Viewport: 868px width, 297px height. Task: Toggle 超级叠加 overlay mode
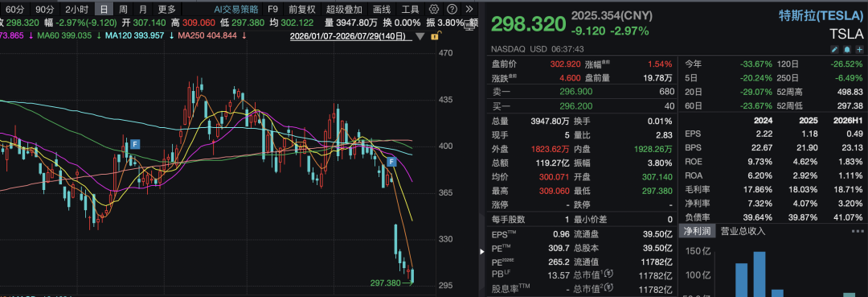click(344, 9)
